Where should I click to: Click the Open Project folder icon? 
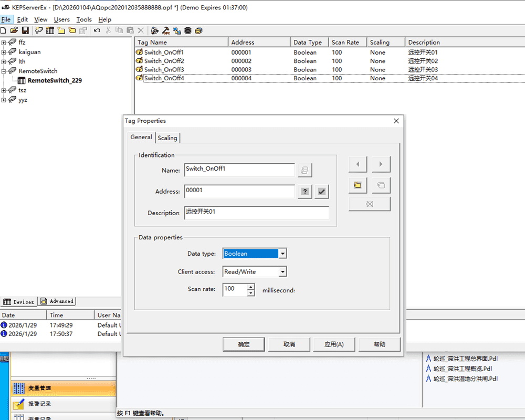point(14,30)
